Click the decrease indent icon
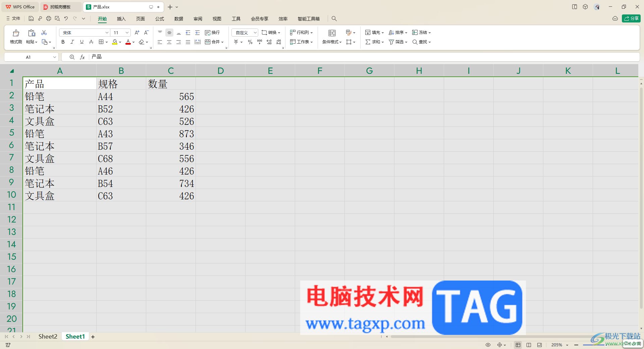 [x=188, y=33]
